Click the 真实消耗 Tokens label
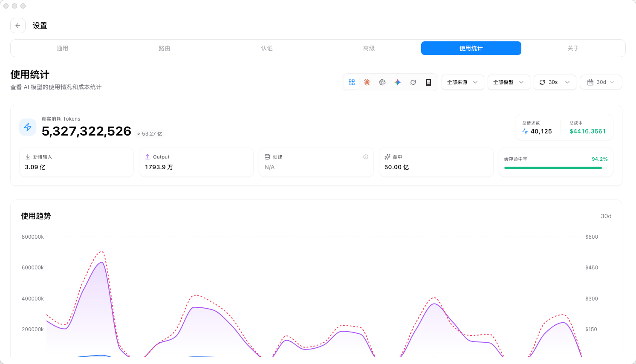This screenshot has width=636, height=364. [x=61, y=119]
